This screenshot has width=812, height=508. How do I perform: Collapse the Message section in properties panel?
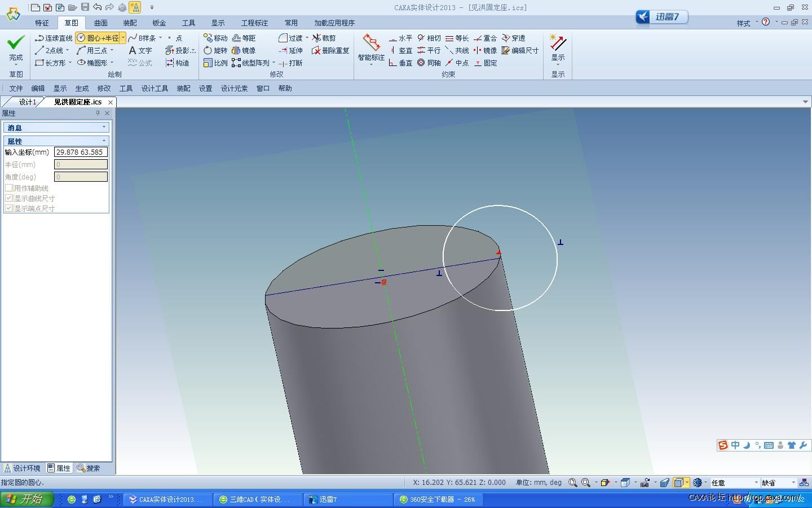coord(104,128)
